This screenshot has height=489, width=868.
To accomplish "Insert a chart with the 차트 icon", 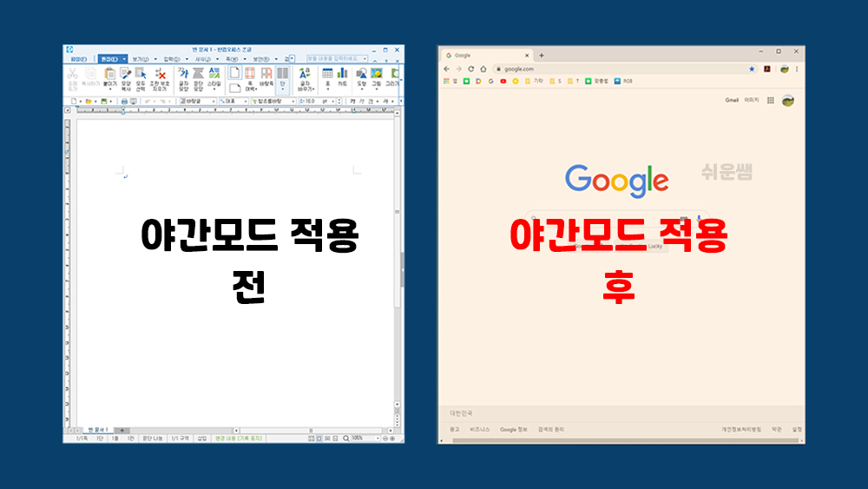I will pos(342,74).
